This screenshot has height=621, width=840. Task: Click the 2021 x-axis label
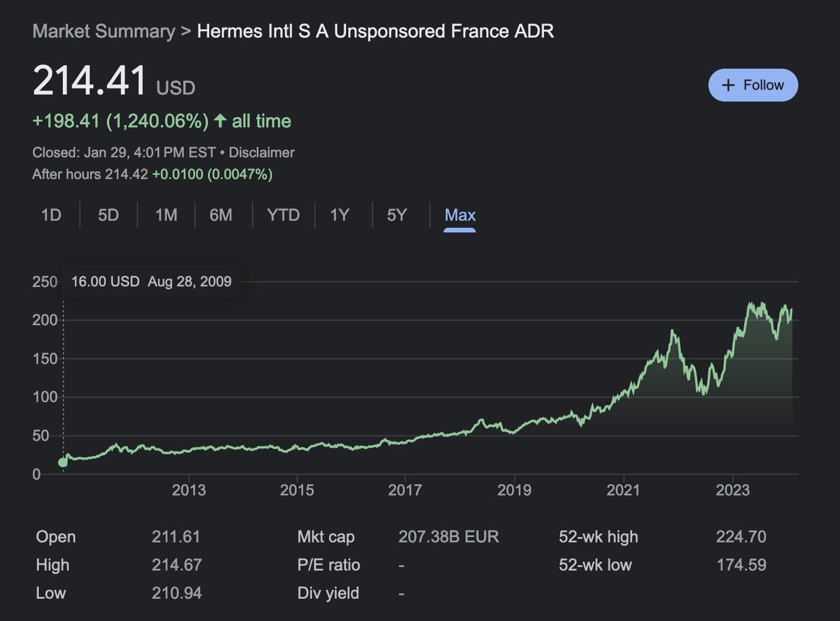(623, 490)
